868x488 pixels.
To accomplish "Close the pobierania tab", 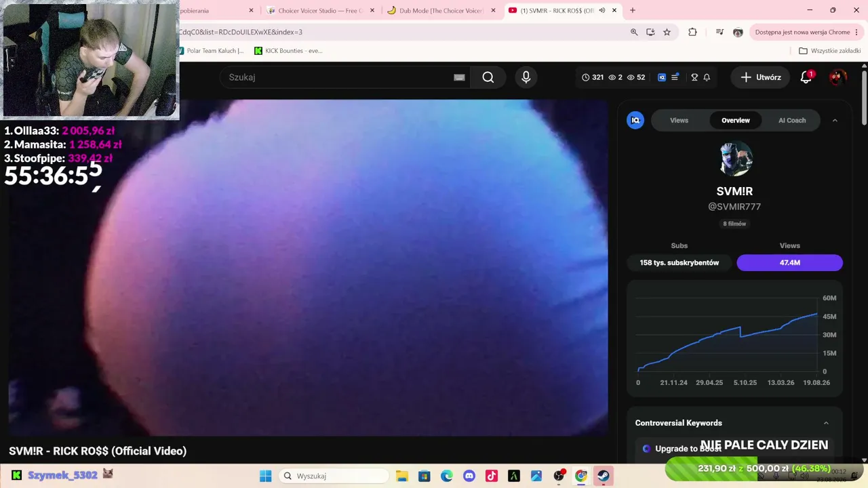I will 251,11.
